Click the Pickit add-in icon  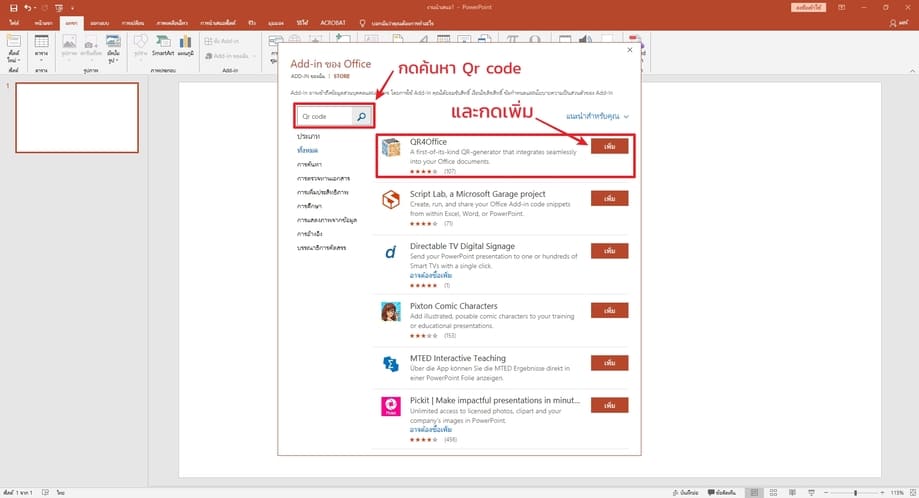[391, 406]
